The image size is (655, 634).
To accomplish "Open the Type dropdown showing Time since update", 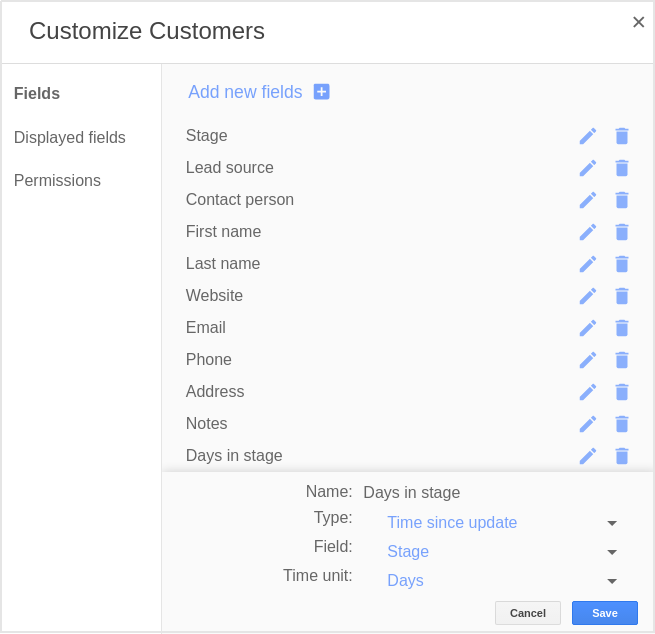I will click(x=502, y=522).
